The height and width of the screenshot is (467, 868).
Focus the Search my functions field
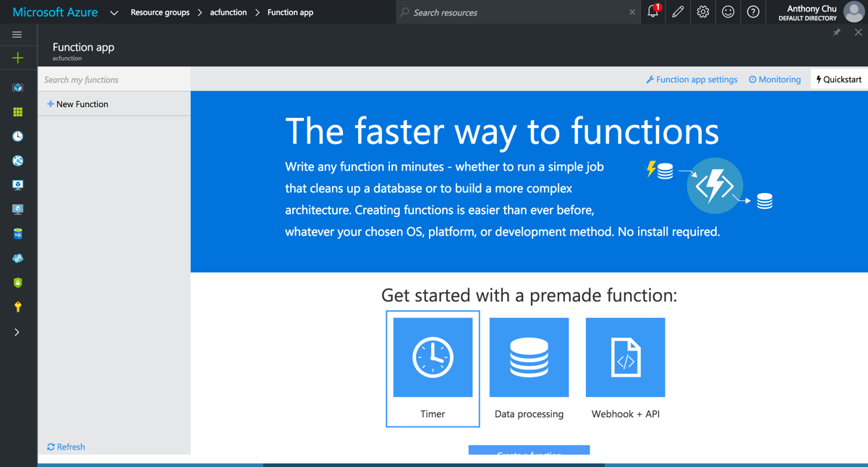click(114, 80)
